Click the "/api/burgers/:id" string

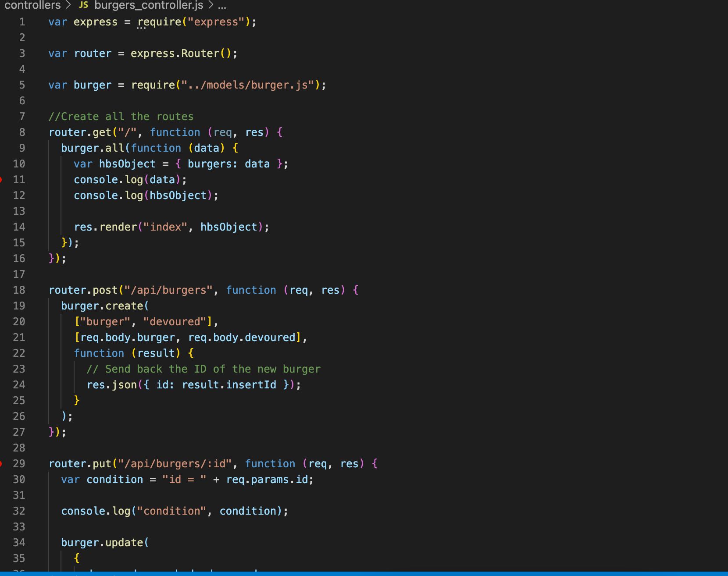pos(175,464)
